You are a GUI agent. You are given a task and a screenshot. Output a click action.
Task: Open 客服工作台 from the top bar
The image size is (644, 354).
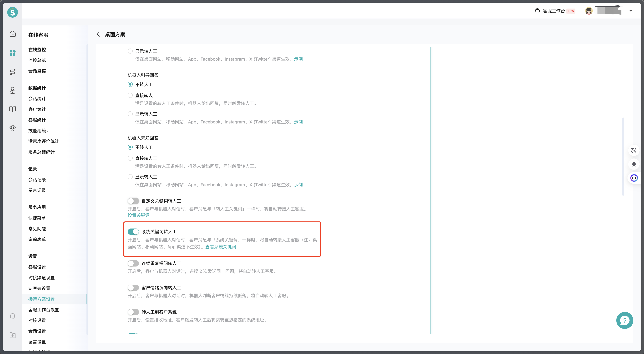pyautogui.click(x=554, y=11)
